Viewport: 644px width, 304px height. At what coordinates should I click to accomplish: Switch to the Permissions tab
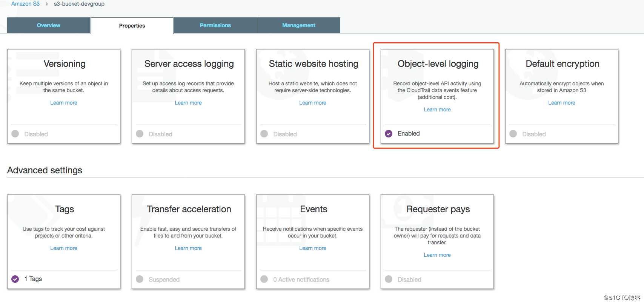(215, 25)
